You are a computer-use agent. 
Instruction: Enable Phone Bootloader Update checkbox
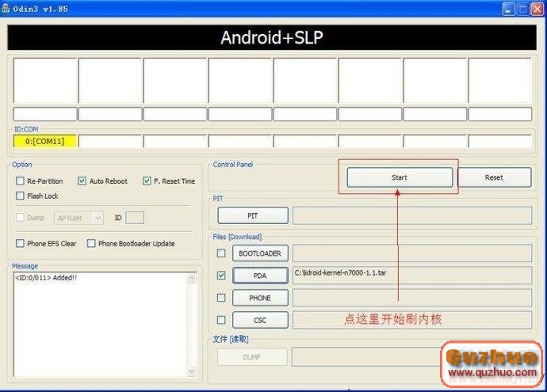point(91,243)
